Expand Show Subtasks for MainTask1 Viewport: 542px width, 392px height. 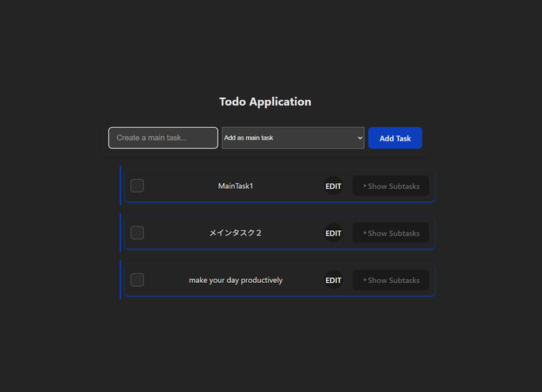pyautogui.click(x=391, y=186)
